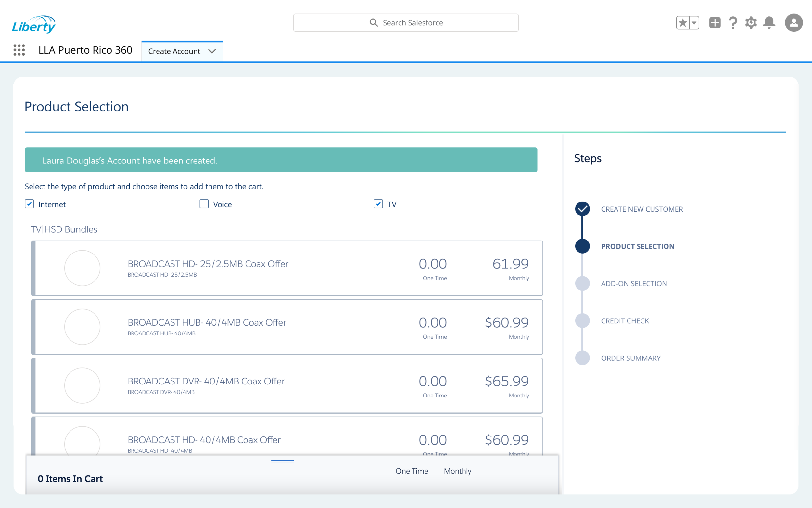
Task: Go to PRODUCT SELECTION step label
Action: coord(638,247)
